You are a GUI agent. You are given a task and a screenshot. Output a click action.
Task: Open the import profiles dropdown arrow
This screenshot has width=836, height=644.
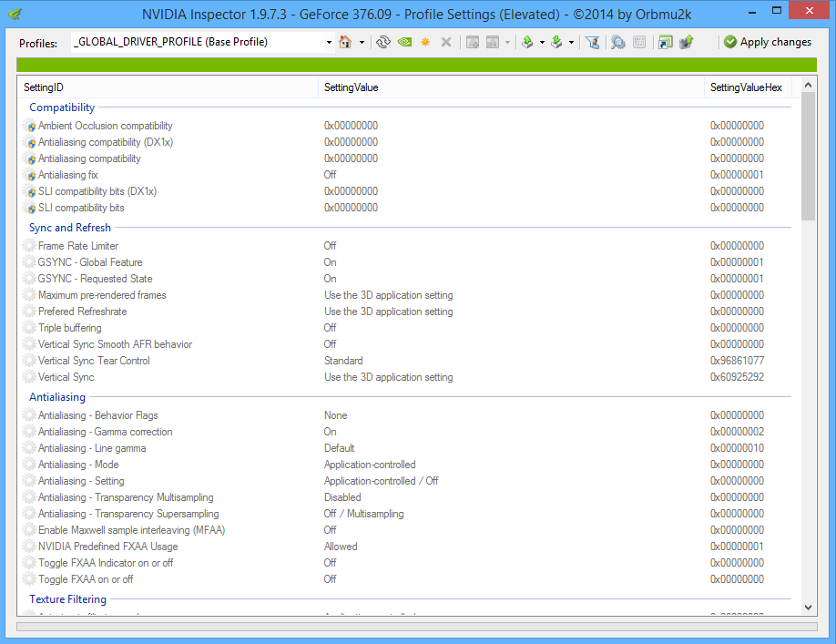click(572, 42)
